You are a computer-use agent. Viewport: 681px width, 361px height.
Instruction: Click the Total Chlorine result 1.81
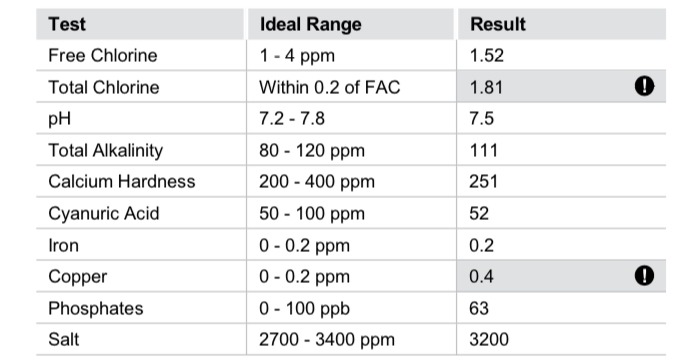point(486,87)
